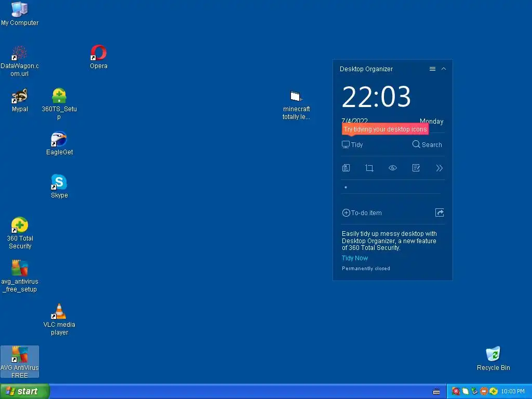Screen dimensions: 532x399
Task: Open the Desktop Organizer hamburger menu
Action: click(x=432, y=69)
